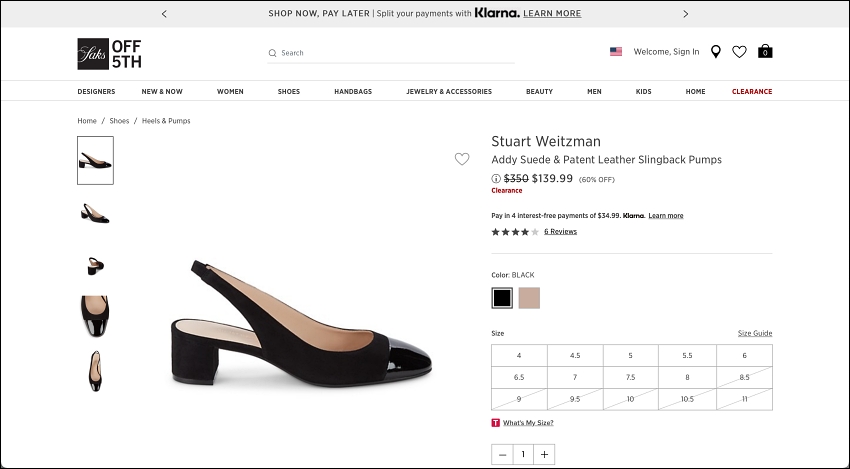This screenshot has width=850, height=469.
Task: Open the Men menu
Action: pyautogui.click(x=594, y=92)
